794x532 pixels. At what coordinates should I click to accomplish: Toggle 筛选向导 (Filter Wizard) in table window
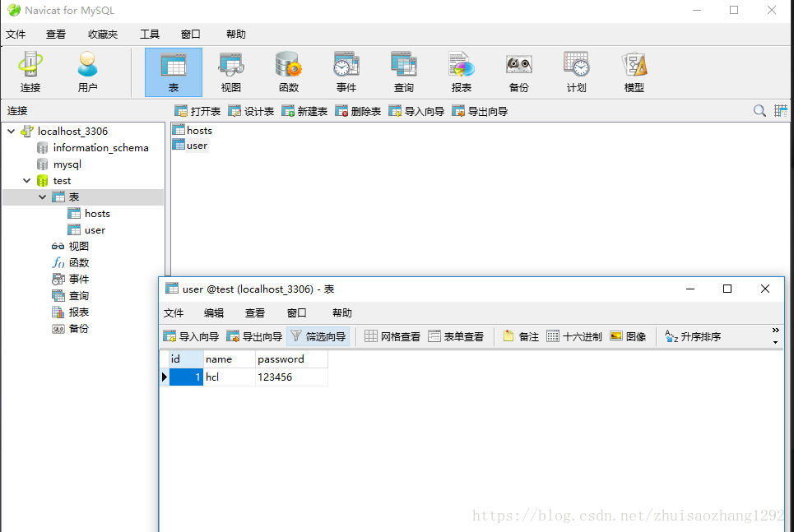[318, 336]
